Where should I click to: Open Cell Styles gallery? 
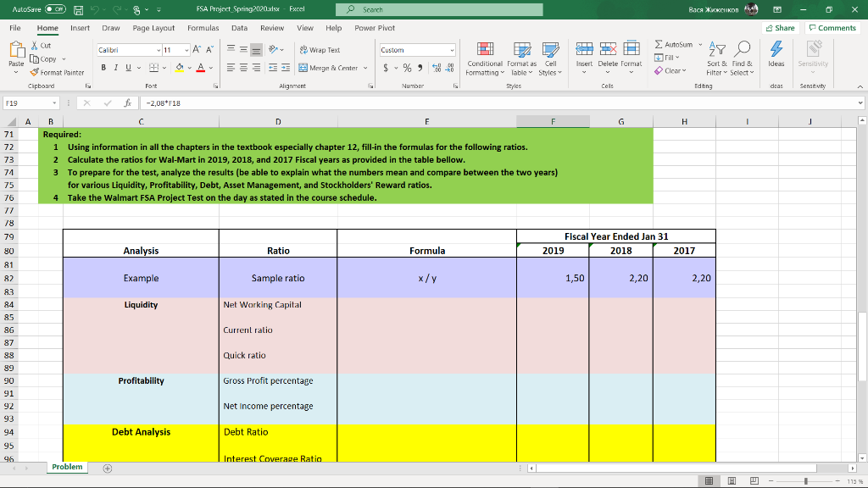[x=550, y=58]
